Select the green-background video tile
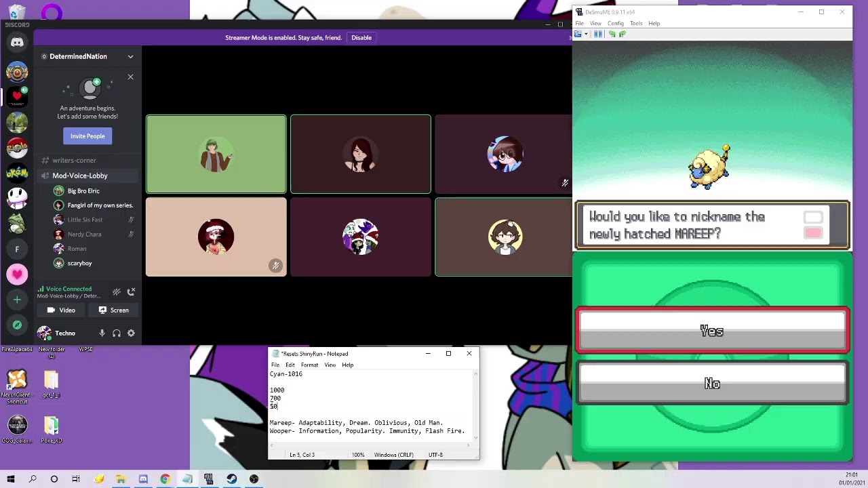This screenshot has height=488, width=868. [x=216, y=155]
